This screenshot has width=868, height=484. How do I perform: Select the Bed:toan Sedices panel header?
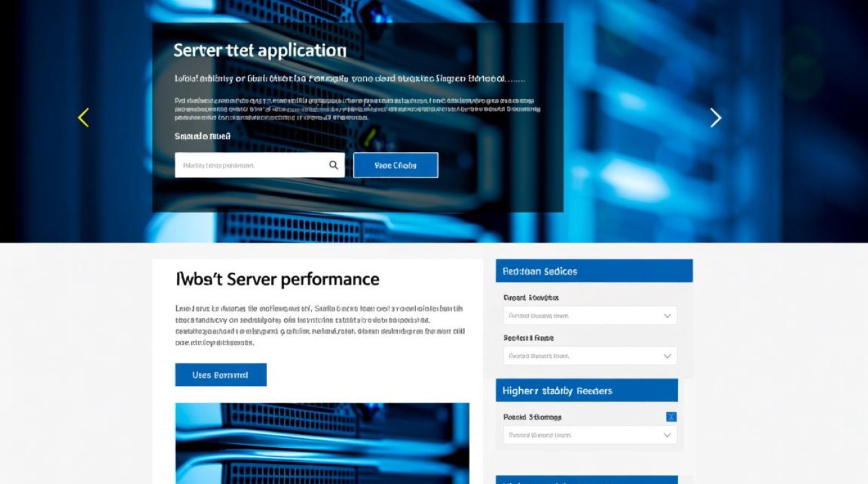[x=594, y=271]
